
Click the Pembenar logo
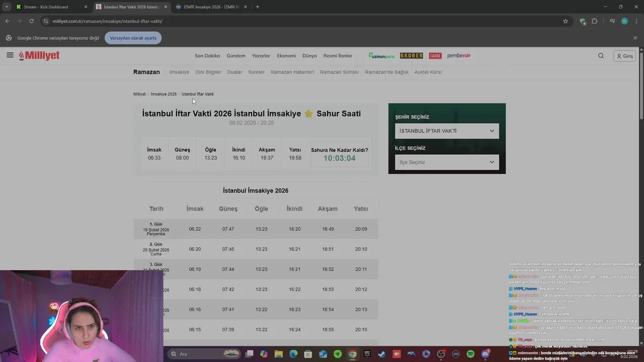tap(459, 56)
